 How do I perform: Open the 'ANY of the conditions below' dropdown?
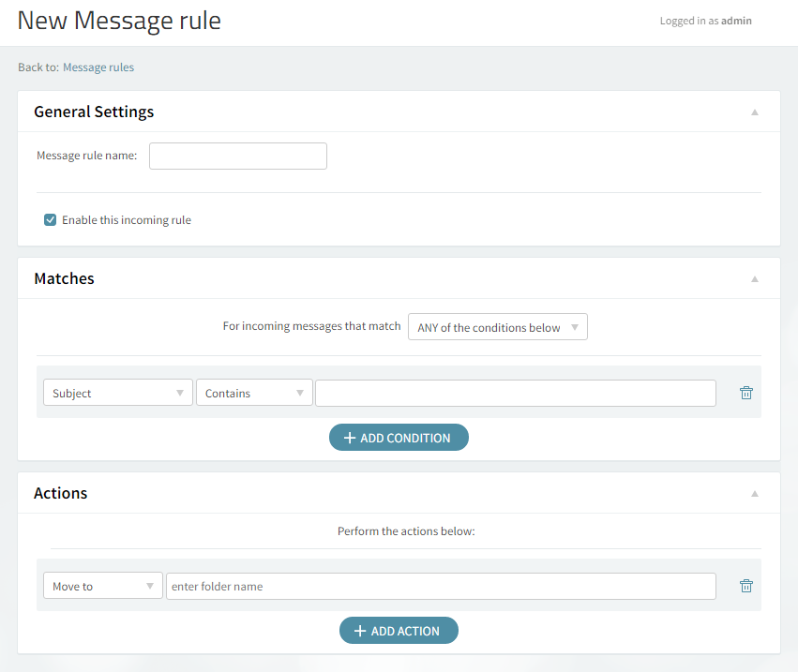[497, 327]
